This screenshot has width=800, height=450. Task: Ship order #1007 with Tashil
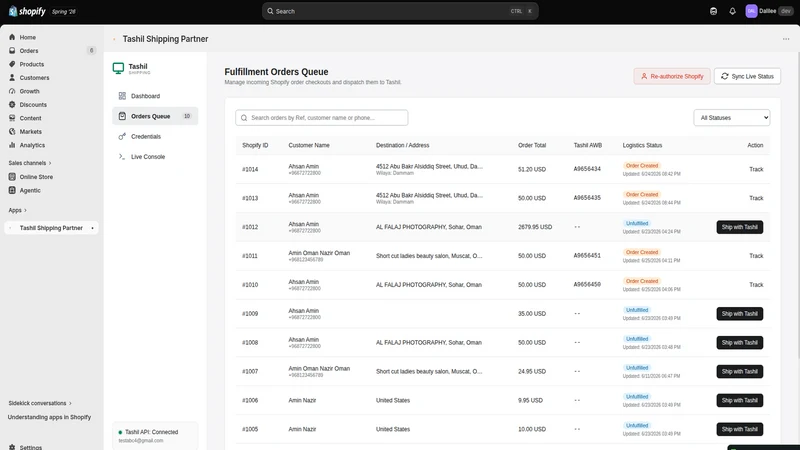coord(740,371)
